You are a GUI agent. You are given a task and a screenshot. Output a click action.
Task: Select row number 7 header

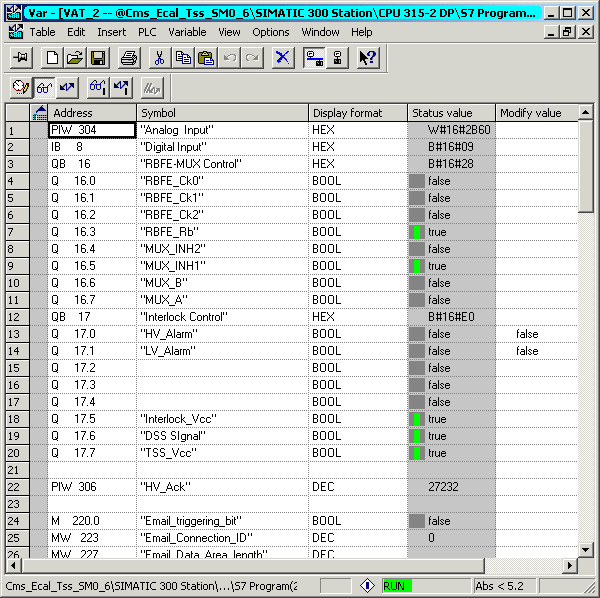click(x=18, y=232)
